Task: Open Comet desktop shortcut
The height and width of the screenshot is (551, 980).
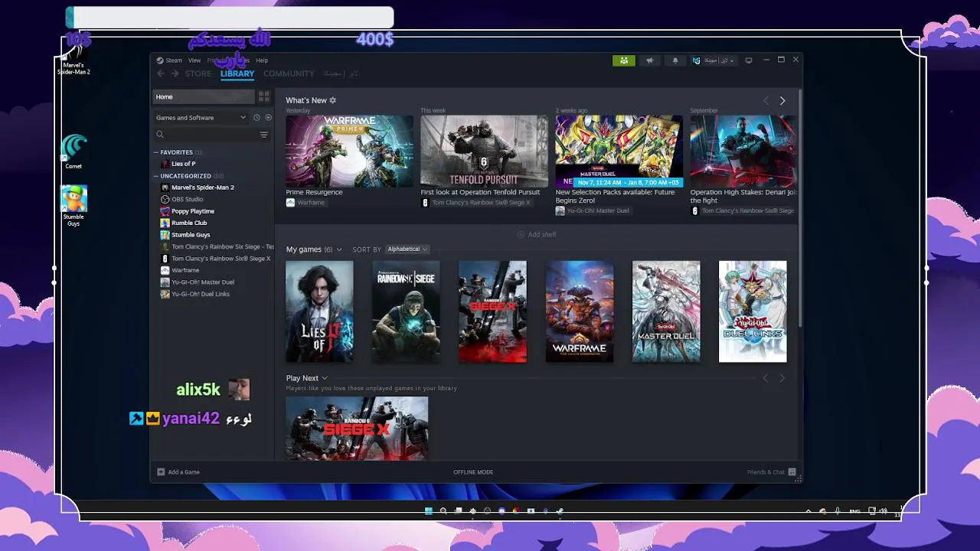Action: pyautogui.click(x=73, y=152)
